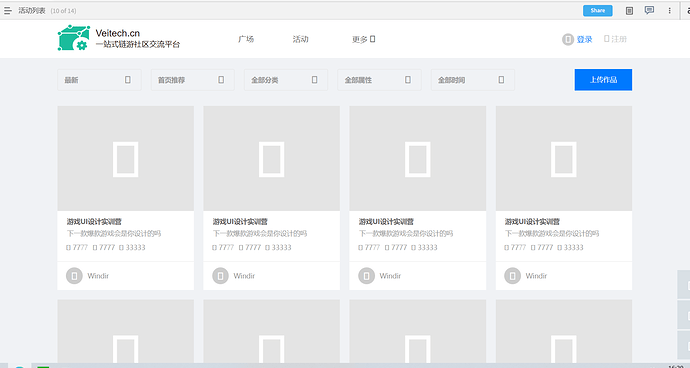Open the 最新 sort dropdown

pos(99,80)
